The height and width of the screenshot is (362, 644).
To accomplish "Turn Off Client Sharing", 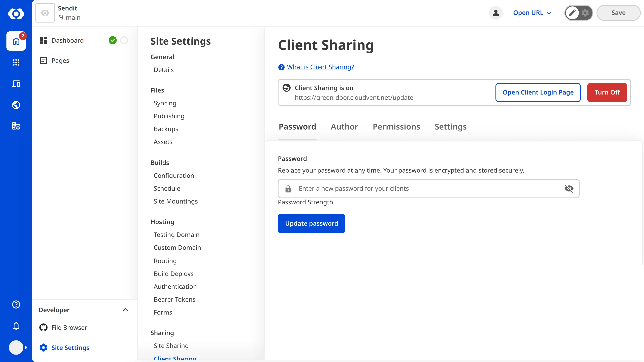I will point(607,93).
